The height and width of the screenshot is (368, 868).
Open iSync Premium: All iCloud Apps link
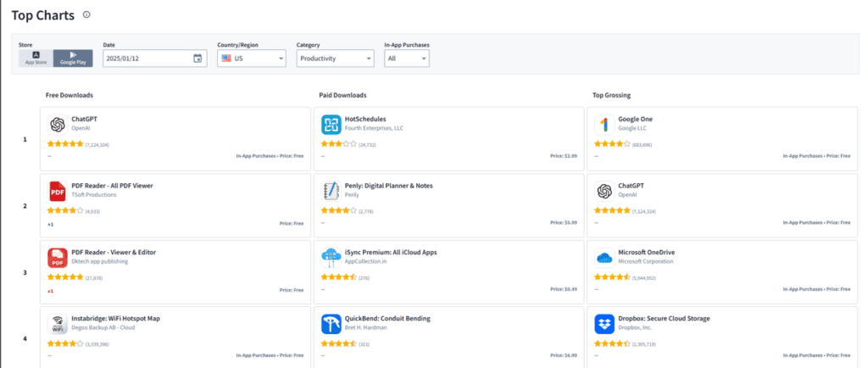pos(391,252)
